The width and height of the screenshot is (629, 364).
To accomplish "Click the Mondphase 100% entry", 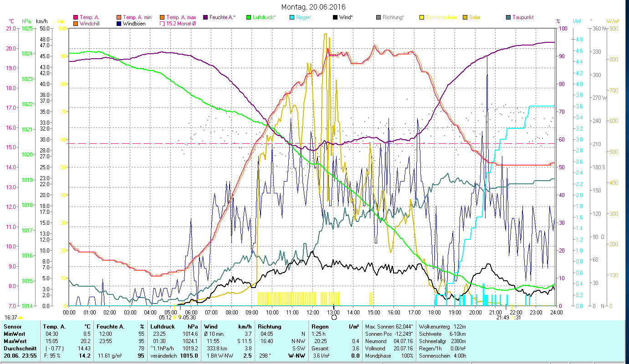I will (x=389, y=356).
